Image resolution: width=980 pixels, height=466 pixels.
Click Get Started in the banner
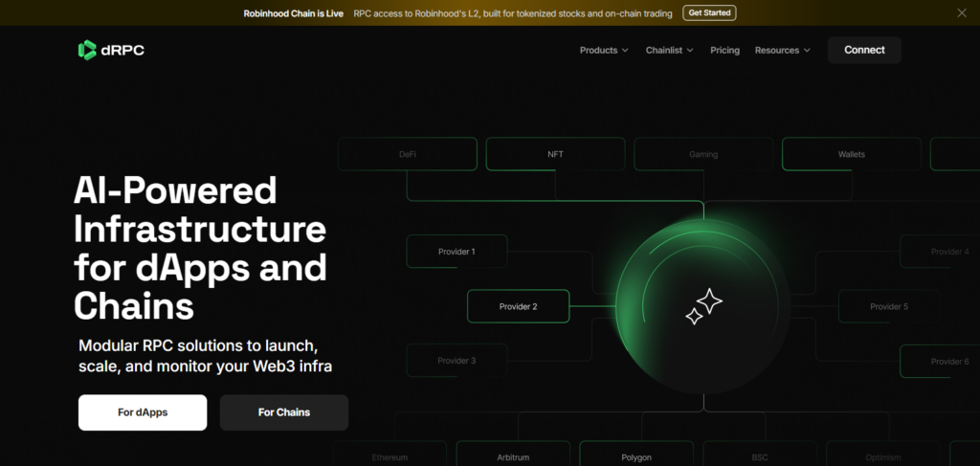tap(709, 13)
